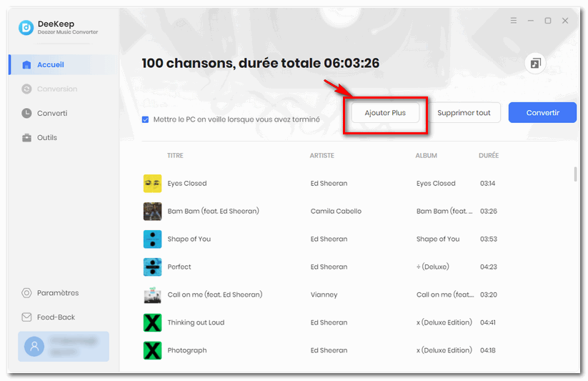Select the Bam Bam (feat. Ed Sheeran) title
The height and width of the screenshot is (381, 588).
(x=214, y=211)
